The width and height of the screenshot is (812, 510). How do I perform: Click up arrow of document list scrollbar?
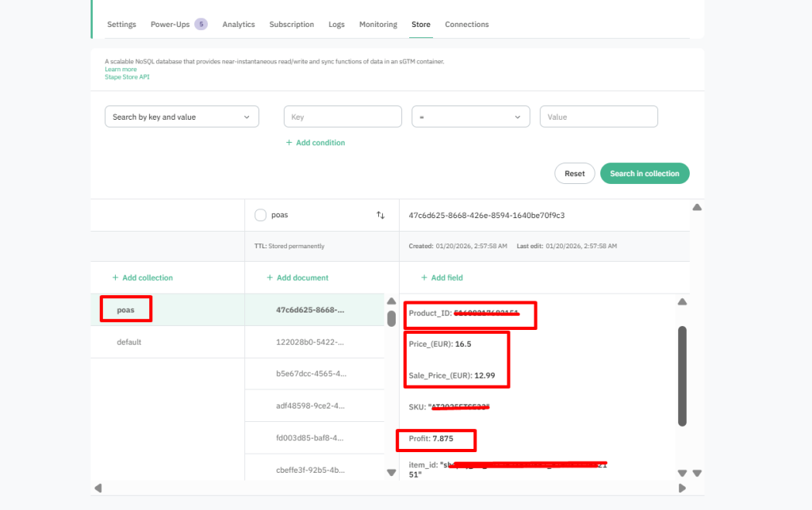(391, 301)
